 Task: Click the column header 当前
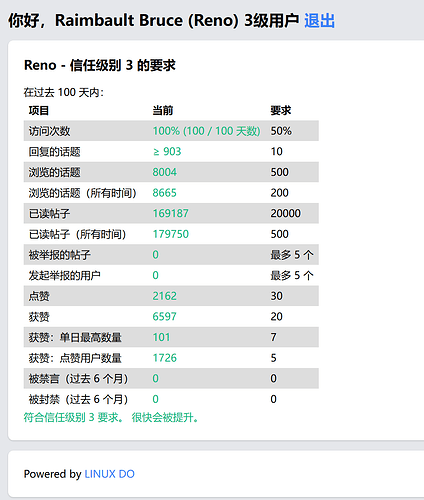tap(163, 110)
